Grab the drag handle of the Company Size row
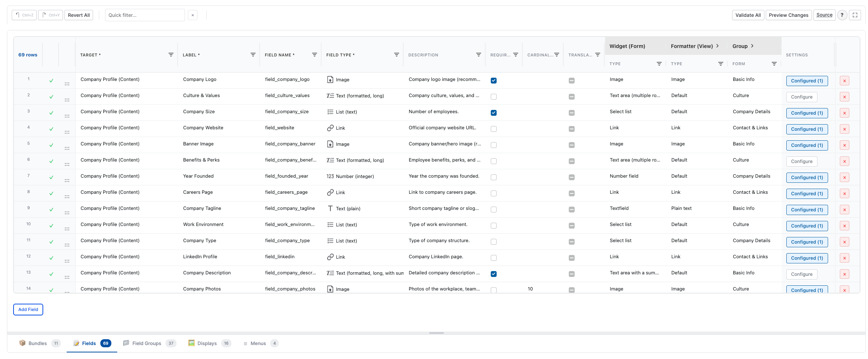Image resolution: width=868 pixels, height=359 pixels. 67,116
